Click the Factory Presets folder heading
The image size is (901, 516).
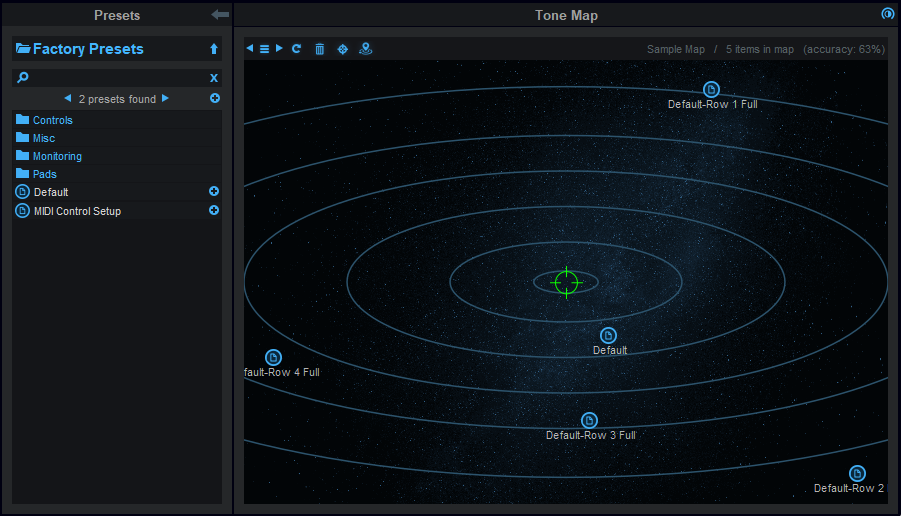(x=88, y=49)
